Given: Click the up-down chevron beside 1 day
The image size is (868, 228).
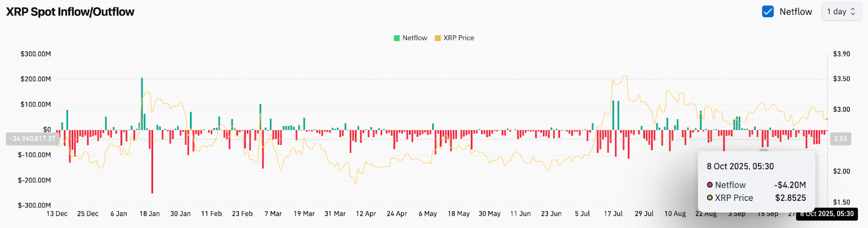Looking at the screenshot, I should 853,11.
